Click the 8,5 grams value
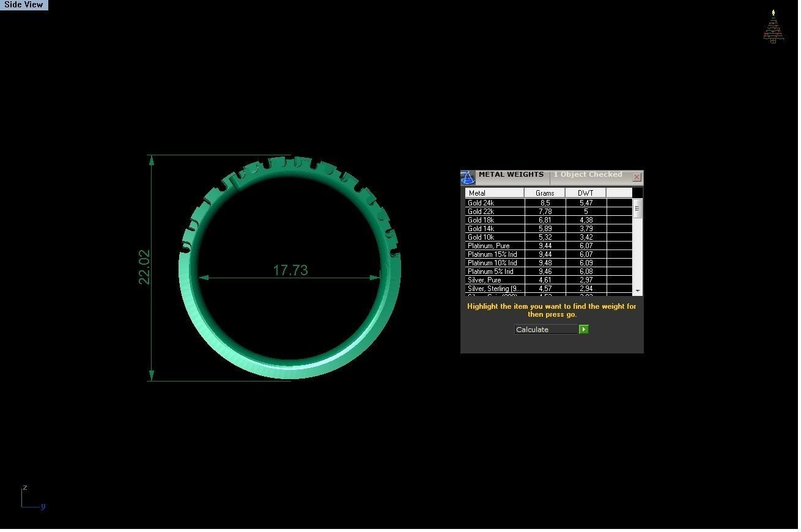Viewport: 801px width, 532px height. point(545,203)
